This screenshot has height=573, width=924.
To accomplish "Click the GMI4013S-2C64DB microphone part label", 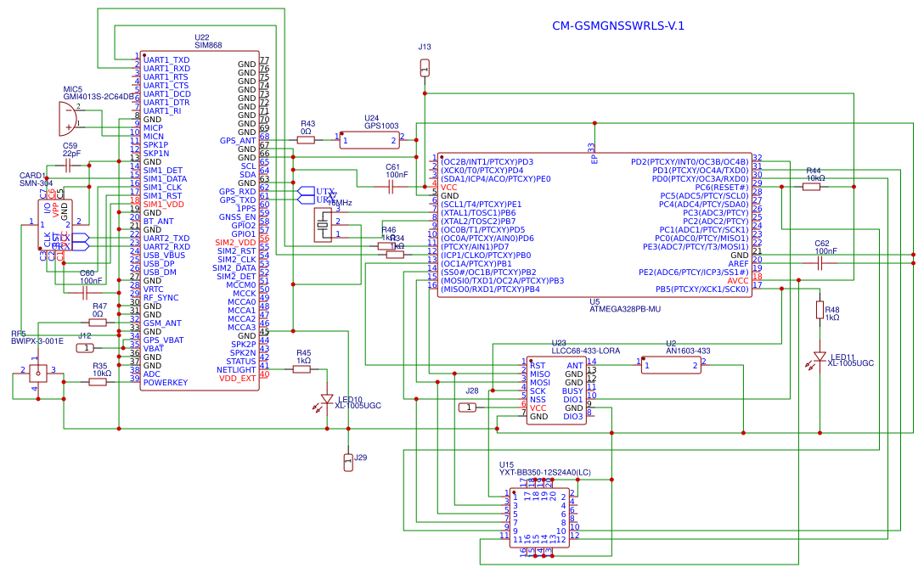I will (99, 97).
